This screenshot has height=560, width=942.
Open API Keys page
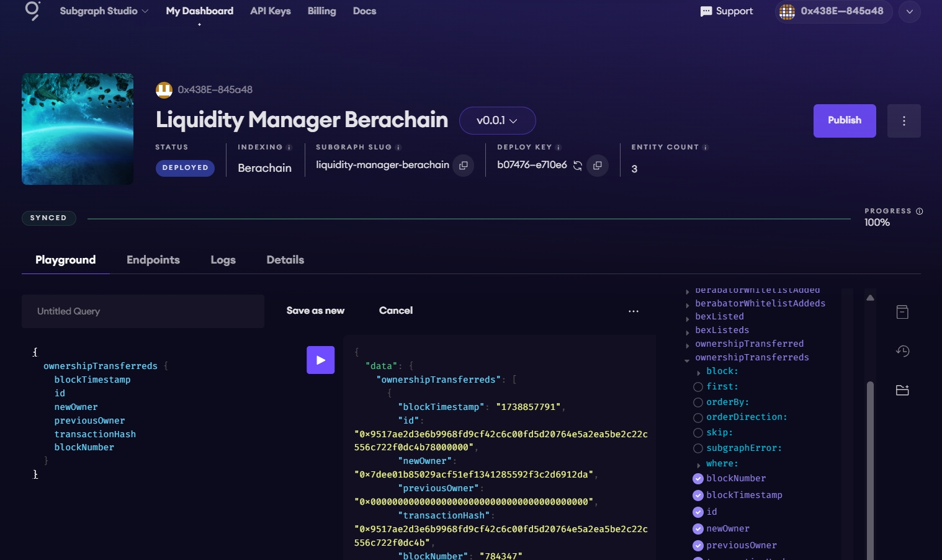click(271, 11)
